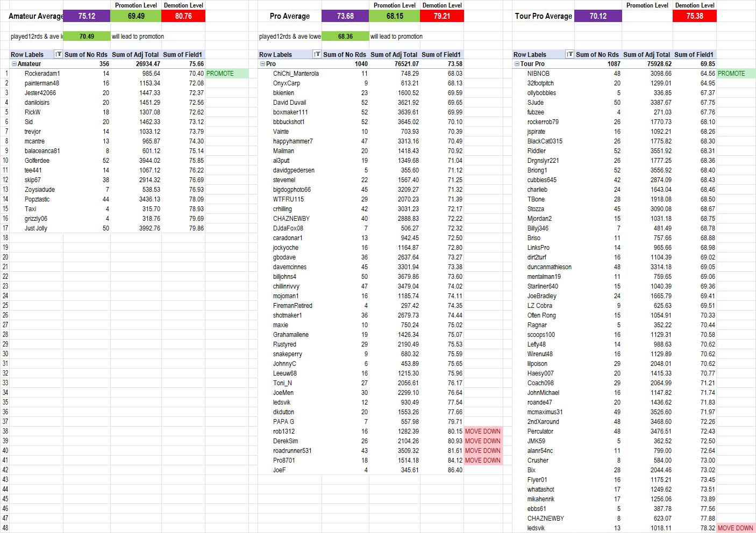Select the MOVE DOWN cell for ledsvik

(735, 528)
